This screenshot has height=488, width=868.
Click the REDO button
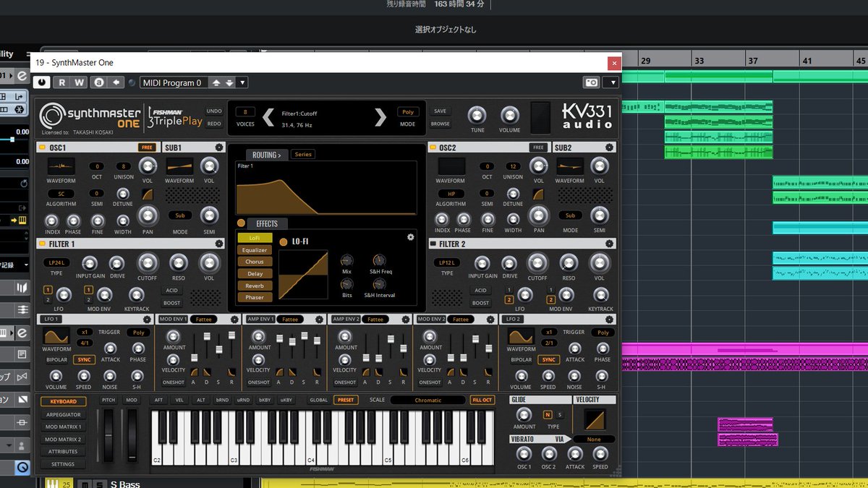tap(214, 124)
